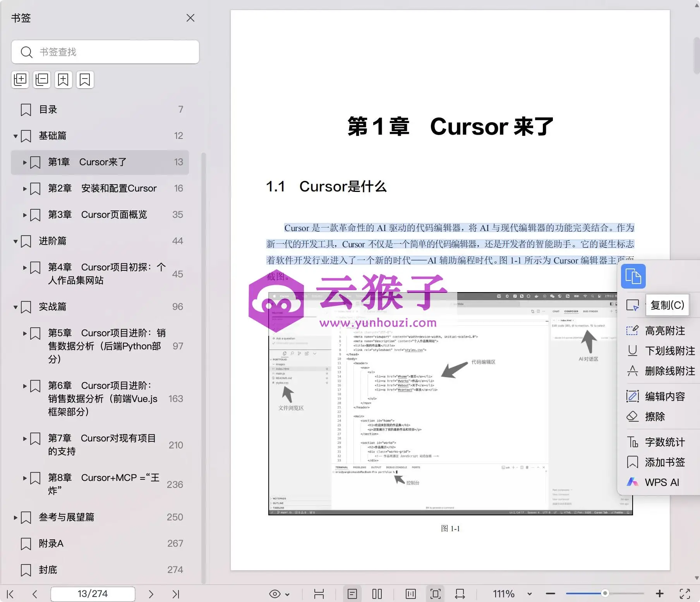Image resolution: width=700 pixels, height=602 pixels.
Task: Click the rotate page icon
Action: 460,594
